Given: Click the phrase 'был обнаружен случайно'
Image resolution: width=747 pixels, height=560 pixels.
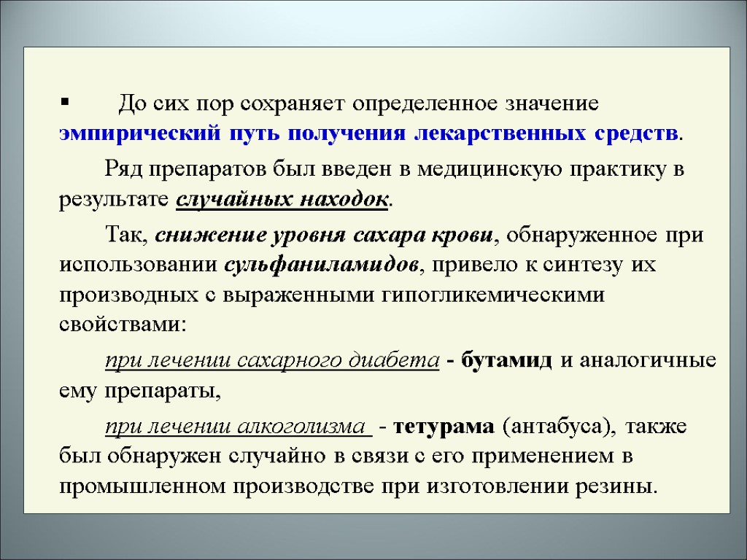Looking at the screenshot, I should [x=193, y=456].
